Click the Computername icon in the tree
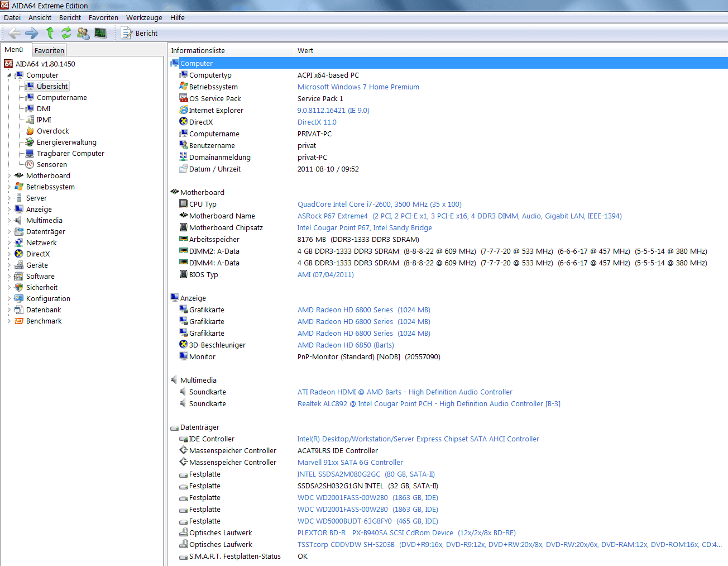This screenshot has height=566, width=728. [30, 98]
